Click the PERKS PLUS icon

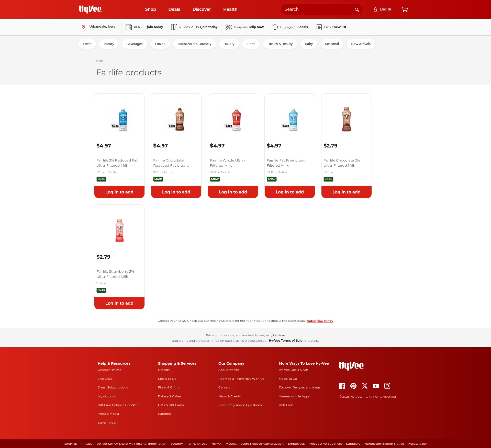[x=174, y=27]
